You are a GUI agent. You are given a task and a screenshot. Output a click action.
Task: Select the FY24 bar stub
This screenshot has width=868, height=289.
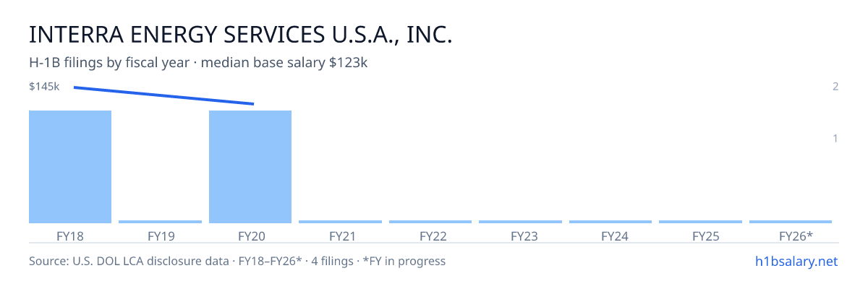pyautogui.click(x=610, y=222)
